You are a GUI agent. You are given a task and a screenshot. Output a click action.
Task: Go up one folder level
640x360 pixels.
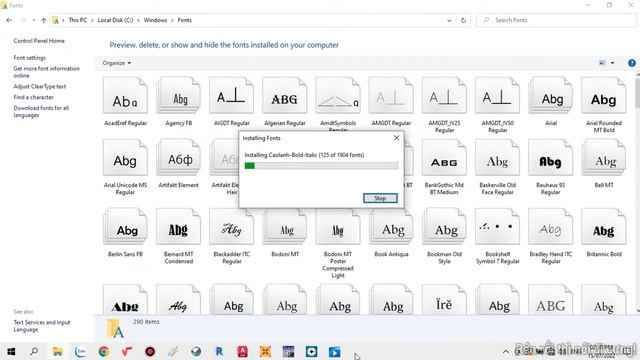point(44,20)
